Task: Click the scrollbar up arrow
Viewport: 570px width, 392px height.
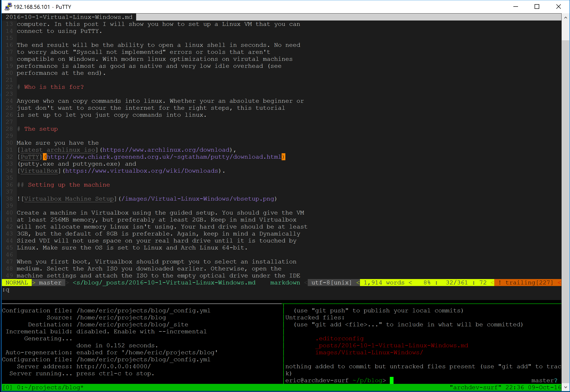Action: coord(565,17)
